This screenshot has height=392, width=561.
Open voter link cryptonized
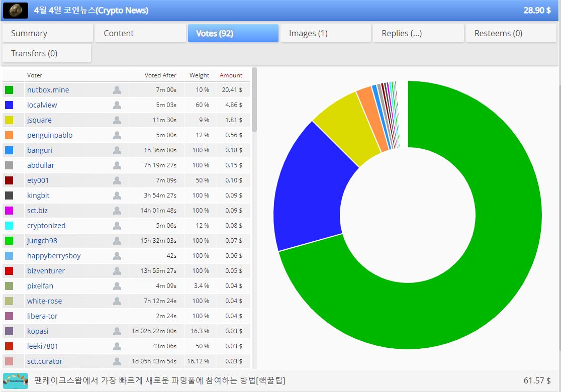point(46,226)
